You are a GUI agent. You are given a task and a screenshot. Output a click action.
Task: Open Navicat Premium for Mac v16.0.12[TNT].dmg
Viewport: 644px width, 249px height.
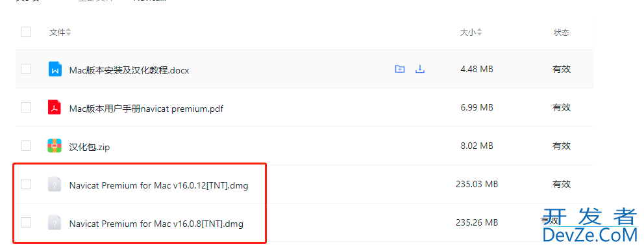(x=158, y=186)
